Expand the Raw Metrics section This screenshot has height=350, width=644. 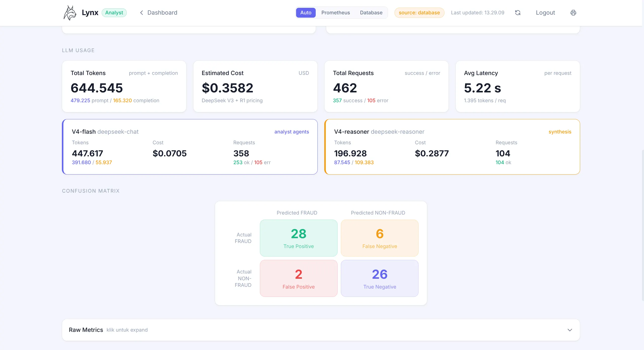point(321,330)
